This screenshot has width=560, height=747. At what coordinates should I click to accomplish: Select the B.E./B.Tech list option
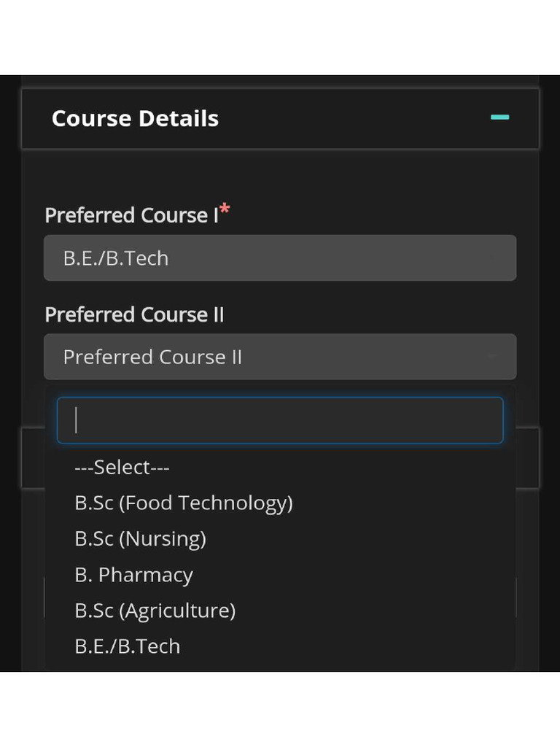click(127, 646)
